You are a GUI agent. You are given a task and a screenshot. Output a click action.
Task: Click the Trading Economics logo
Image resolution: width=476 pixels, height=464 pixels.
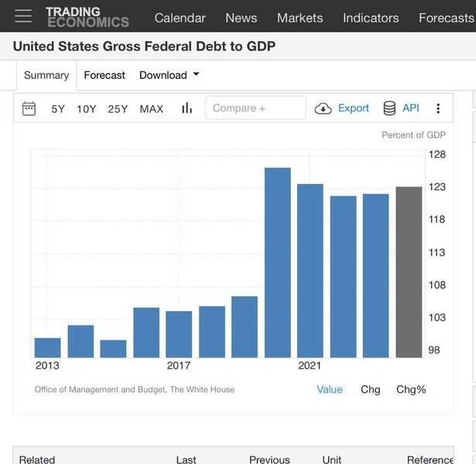tap(87, 16)
